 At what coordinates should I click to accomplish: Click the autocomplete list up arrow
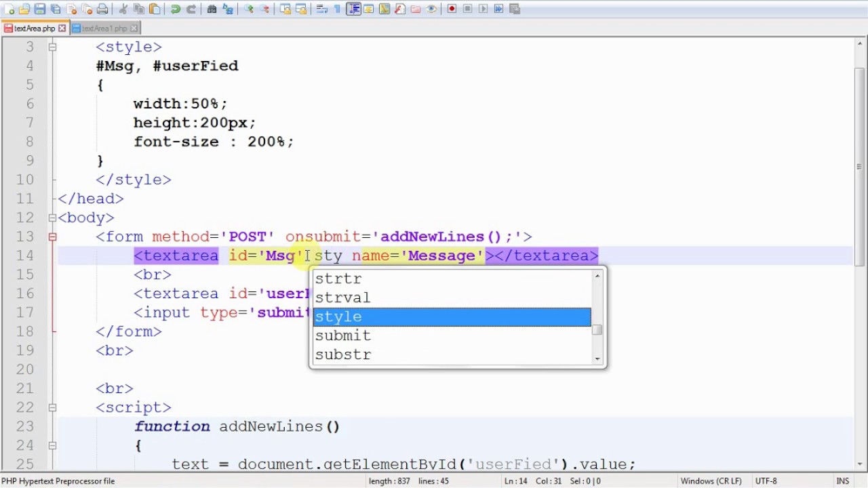point(597,275)
